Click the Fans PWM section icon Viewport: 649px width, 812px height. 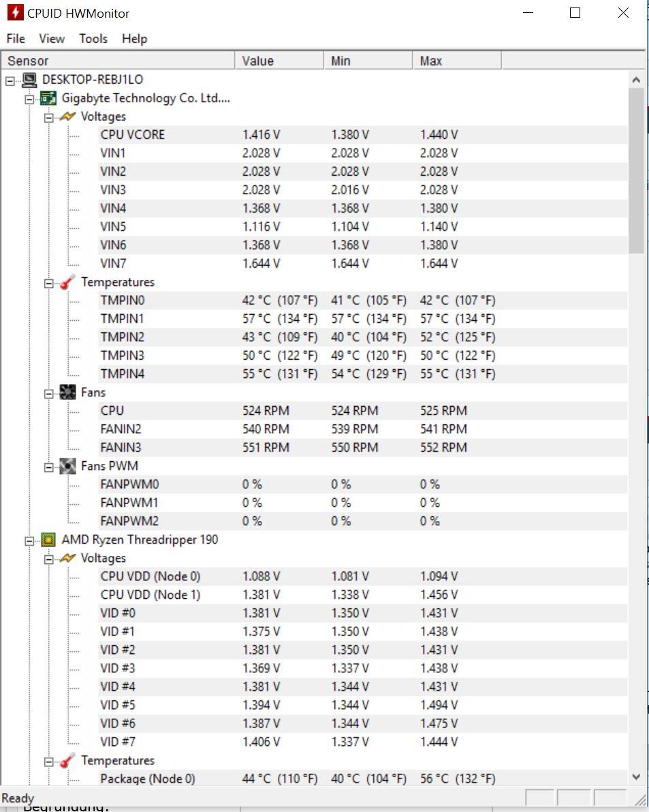[68, 466]
